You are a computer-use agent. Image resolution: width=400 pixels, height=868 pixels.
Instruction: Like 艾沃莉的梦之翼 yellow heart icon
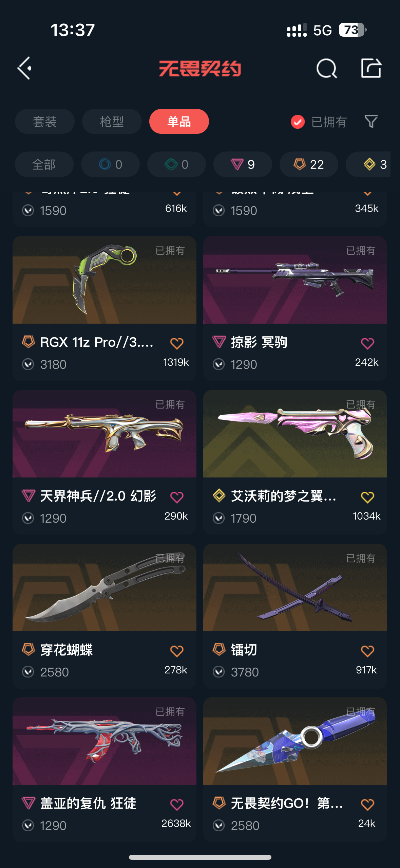tap(367, 497)
